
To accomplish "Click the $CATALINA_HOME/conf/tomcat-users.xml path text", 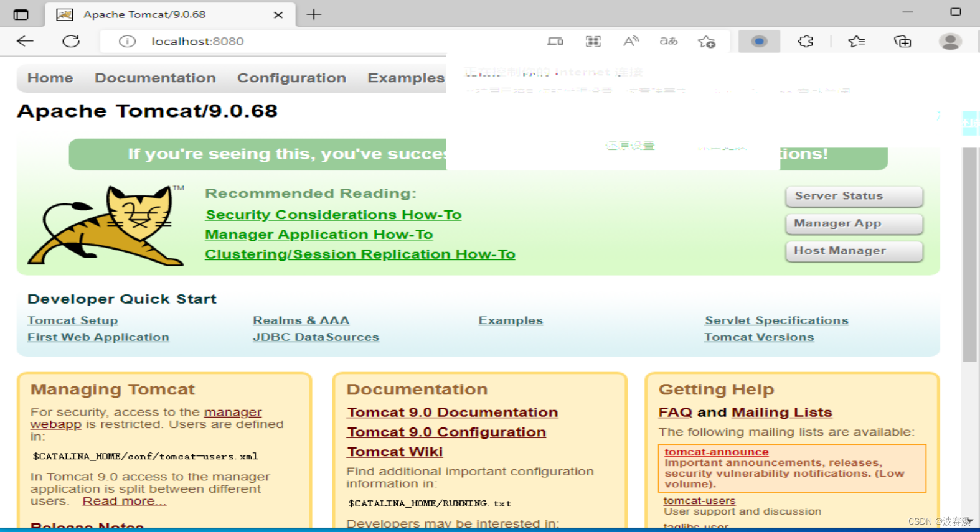I will pyautogui.click(x=145, y=457).
